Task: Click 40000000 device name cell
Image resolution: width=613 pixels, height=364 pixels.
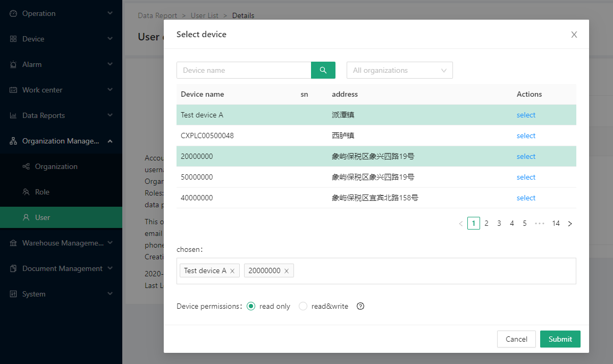Action: pyautogui.click(x=197, y=198)
